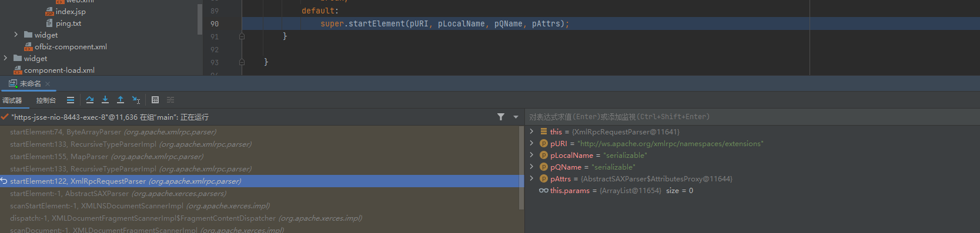
Task: Click the Step Into icon
Action: coord(105,100)
